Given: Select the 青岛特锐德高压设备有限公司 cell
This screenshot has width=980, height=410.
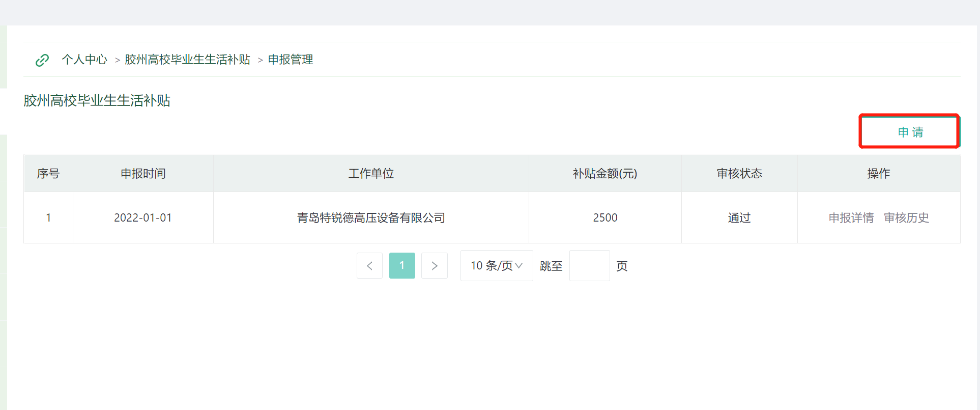Looking at the screenshot, I should 371,218.
